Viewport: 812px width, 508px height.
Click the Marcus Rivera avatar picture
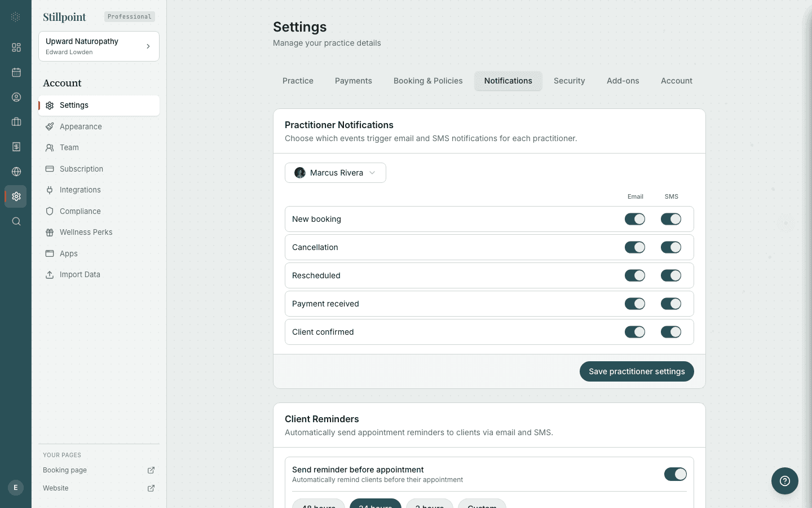300,173
